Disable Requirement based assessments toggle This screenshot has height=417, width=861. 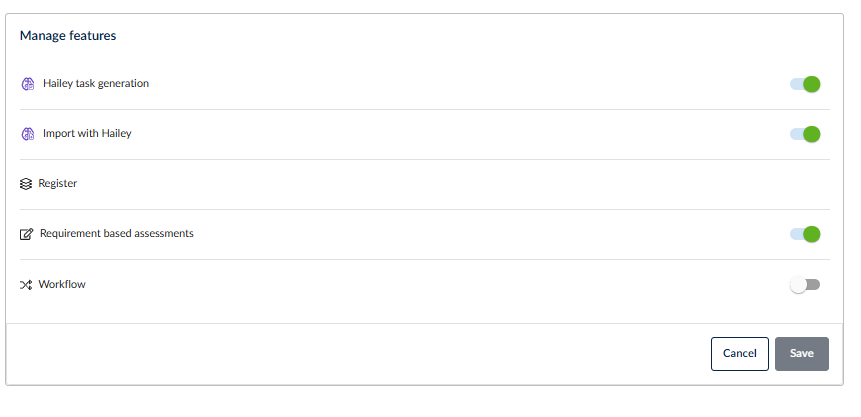(805, 234)
